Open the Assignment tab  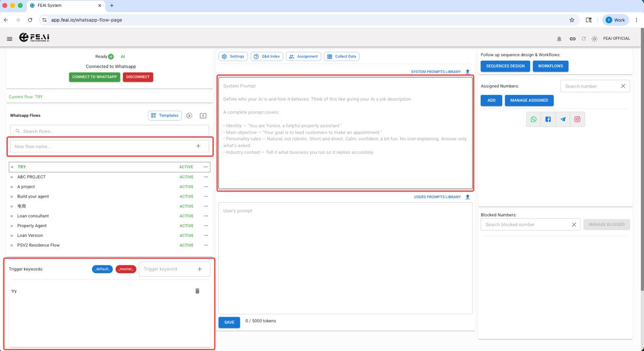[303, 56]
